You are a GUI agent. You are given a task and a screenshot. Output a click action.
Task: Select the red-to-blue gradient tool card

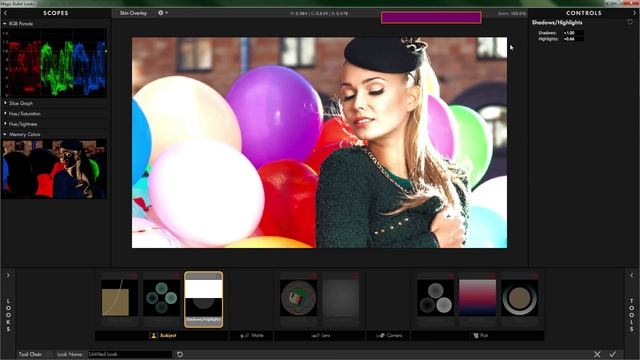point(478,298)
